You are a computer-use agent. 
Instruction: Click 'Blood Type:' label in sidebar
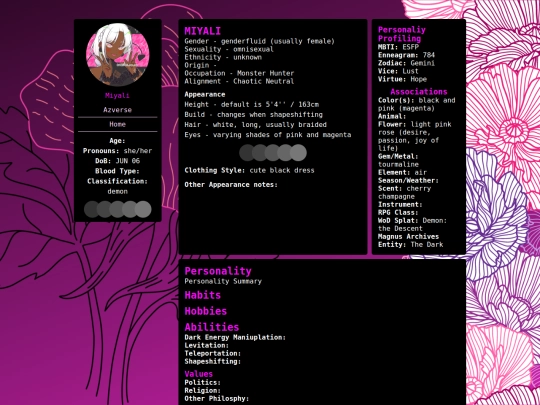(117, 171)
